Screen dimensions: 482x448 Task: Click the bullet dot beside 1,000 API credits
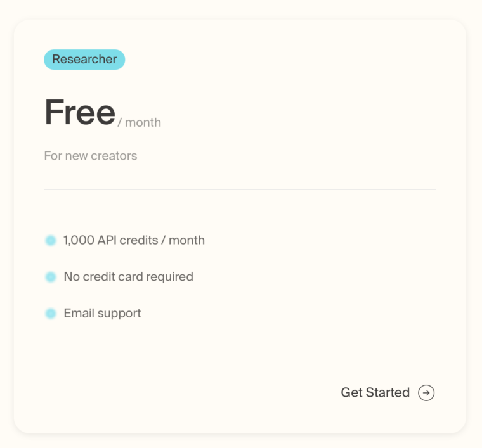click(x=51, y=241)
